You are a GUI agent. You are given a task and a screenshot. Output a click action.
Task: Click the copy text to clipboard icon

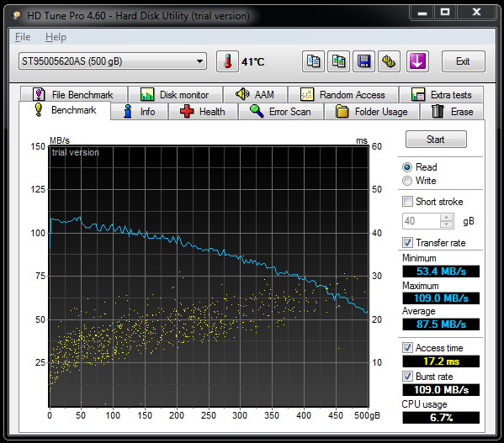tap(313, 61)
